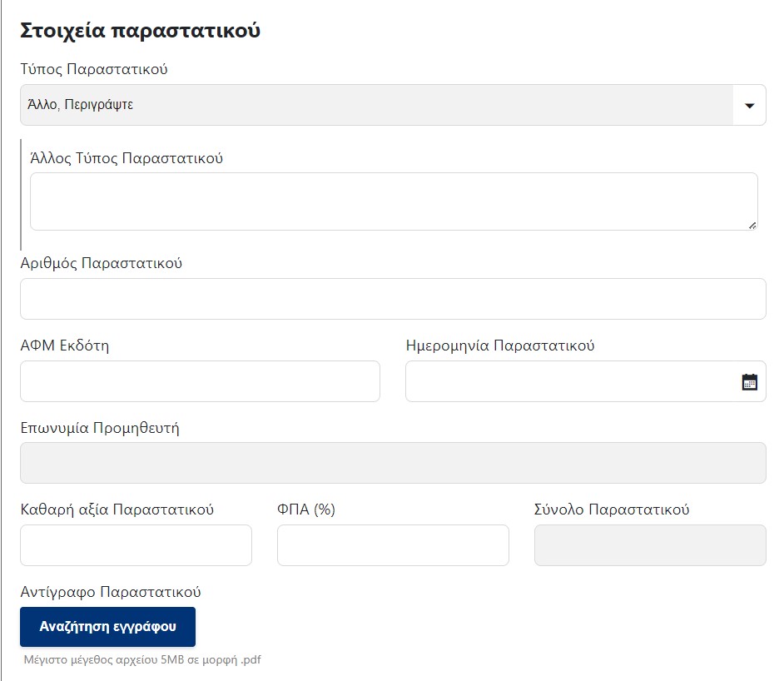
Task: Click the Ημερομηνία Παραστατικού label
Action: click(x=500, y=345)
